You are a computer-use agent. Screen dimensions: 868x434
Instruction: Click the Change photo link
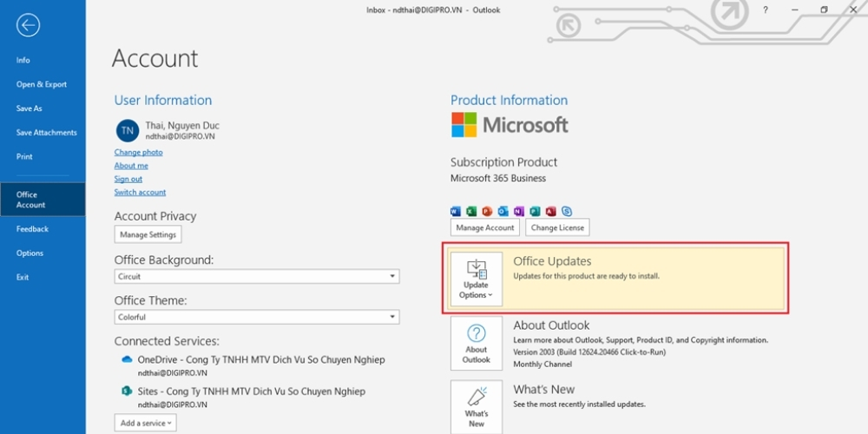click(138, 152)
